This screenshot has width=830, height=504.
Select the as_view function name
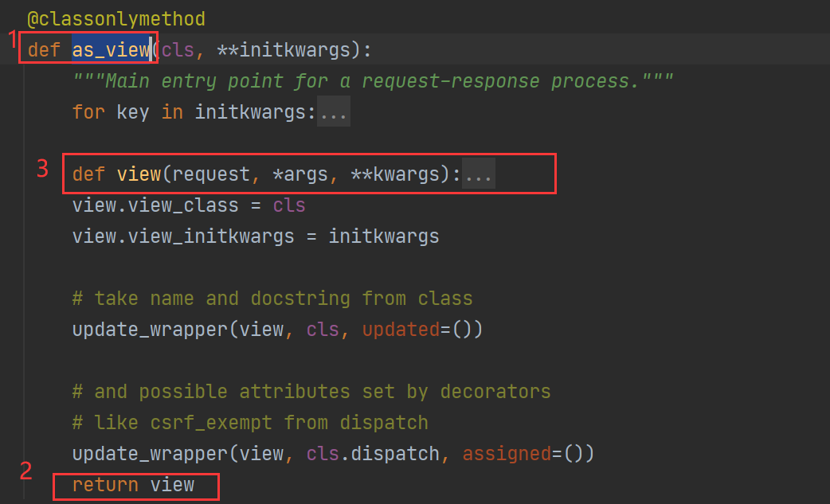[x=112, y=49]
